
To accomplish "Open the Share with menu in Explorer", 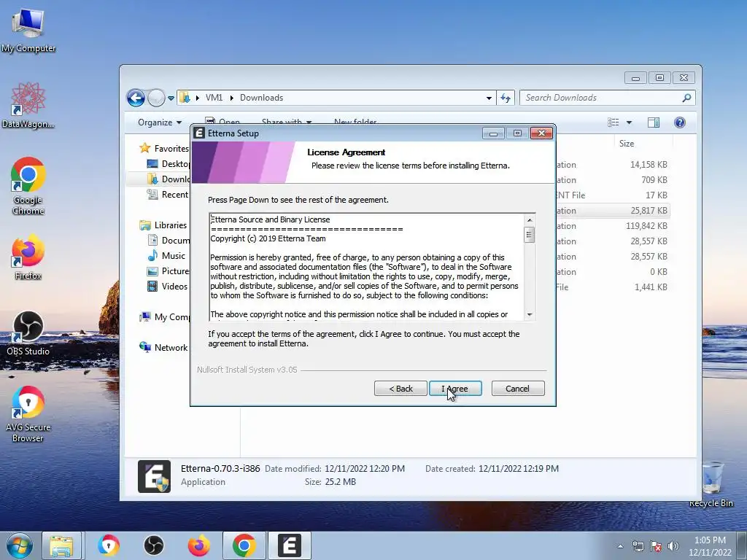I will point(286,122).
